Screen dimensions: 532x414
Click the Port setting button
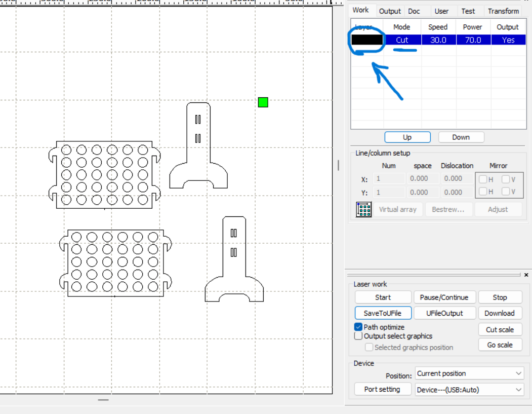pos(382,390)
